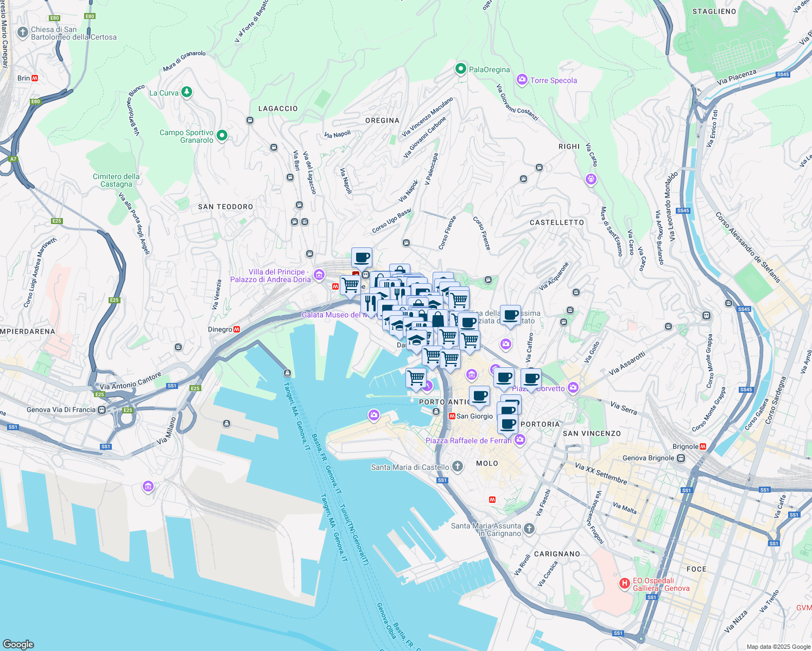The width and height of the screenshot is (812, 651).
Task: Click the Via Assarotti street label
Action: pos(627,363)
